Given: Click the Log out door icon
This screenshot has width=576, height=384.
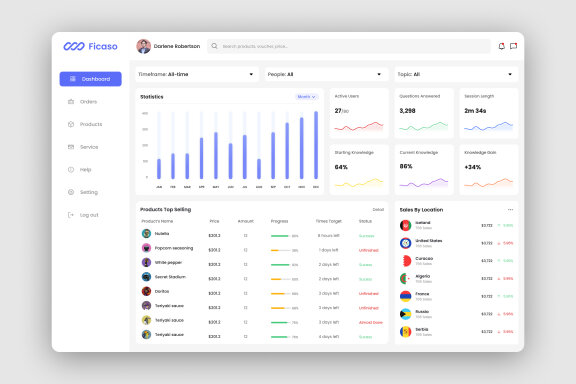Looking at the screenshot, I should [71, 215].
